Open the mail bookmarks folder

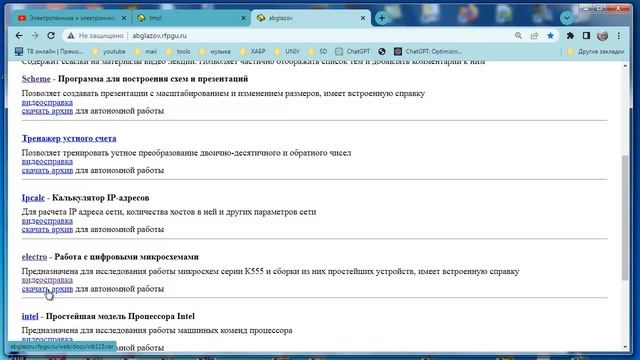146,51
